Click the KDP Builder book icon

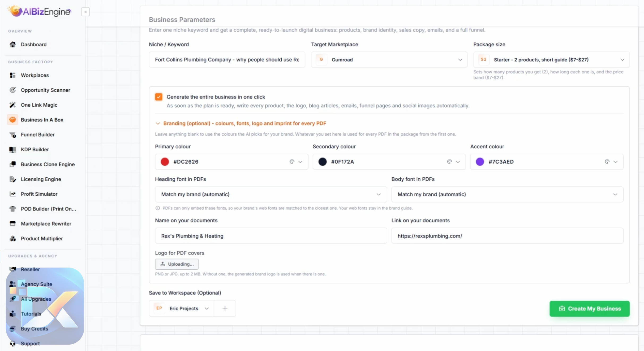pyautogui.click(x=13, y=150)
